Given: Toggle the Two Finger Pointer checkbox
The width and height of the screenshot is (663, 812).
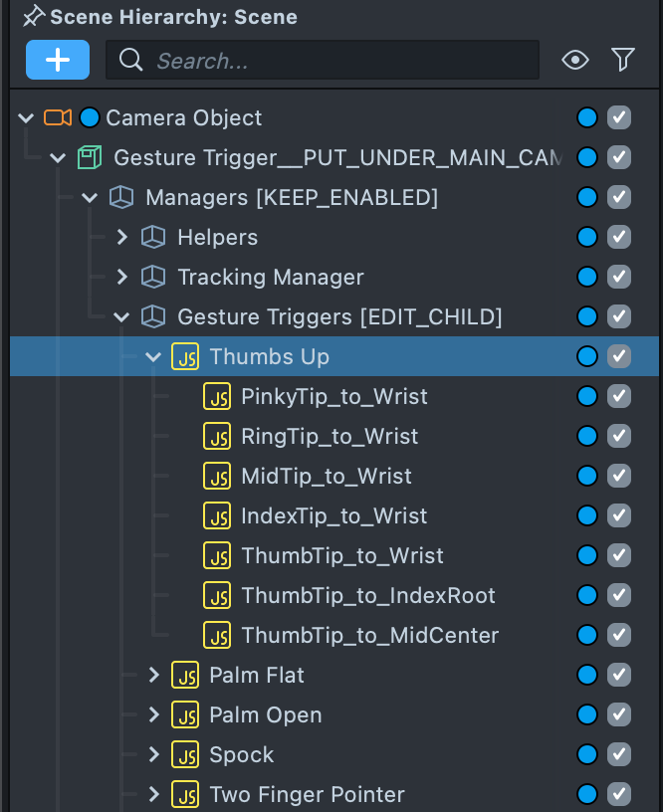Looking at the screenshot, I should (619, 794).
